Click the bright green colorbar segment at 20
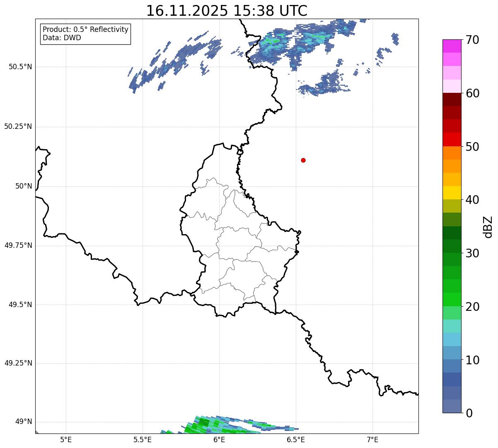This screenshot has height=448, width=498. coord(452,300)
